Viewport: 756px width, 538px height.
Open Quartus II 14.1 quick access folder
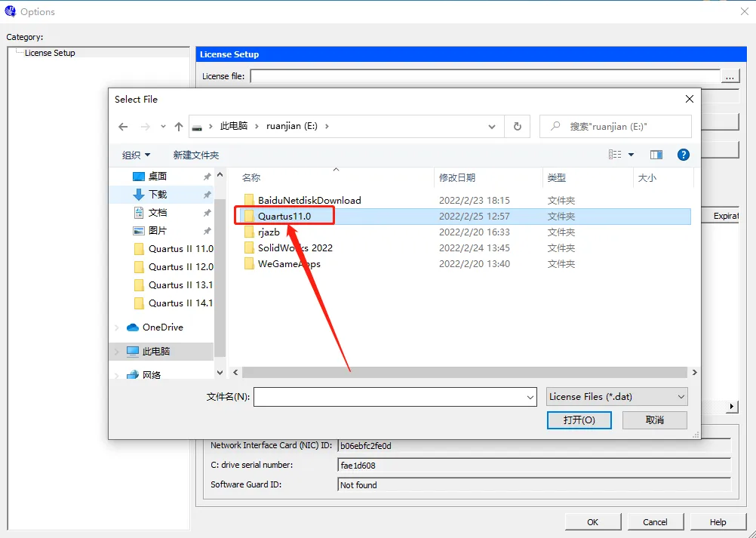173,303
